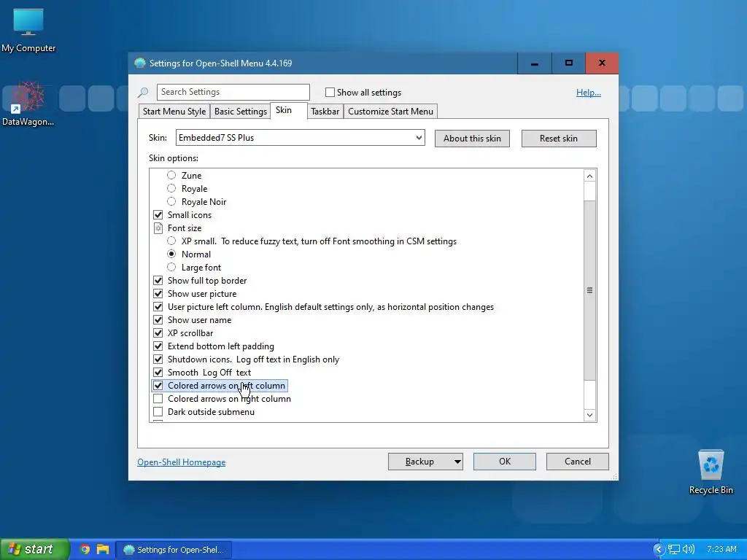The height and width of the screenshot is (560, 747).
Task: Open the Help link
Action: pos(589,93)
